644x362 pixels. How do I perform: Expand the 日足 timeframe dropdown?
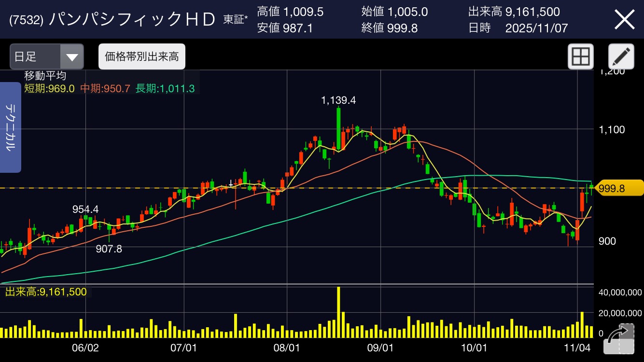pos(46,57)
